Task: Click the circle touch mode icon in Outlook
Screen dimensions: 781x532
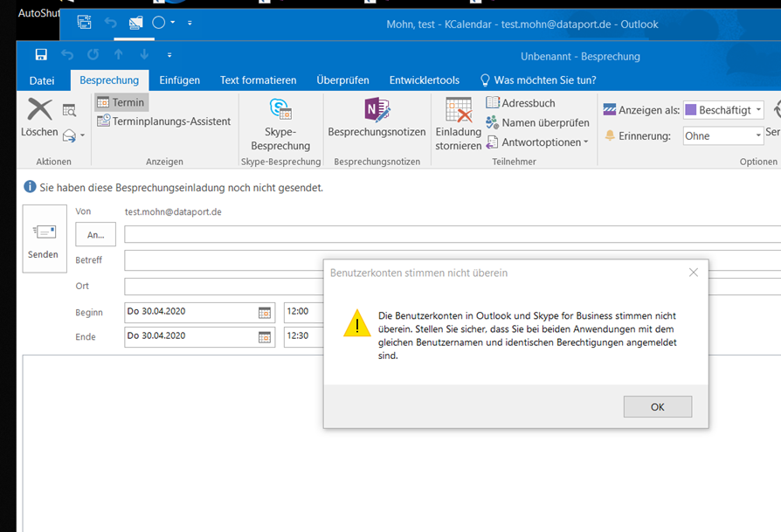Action: 158,23
